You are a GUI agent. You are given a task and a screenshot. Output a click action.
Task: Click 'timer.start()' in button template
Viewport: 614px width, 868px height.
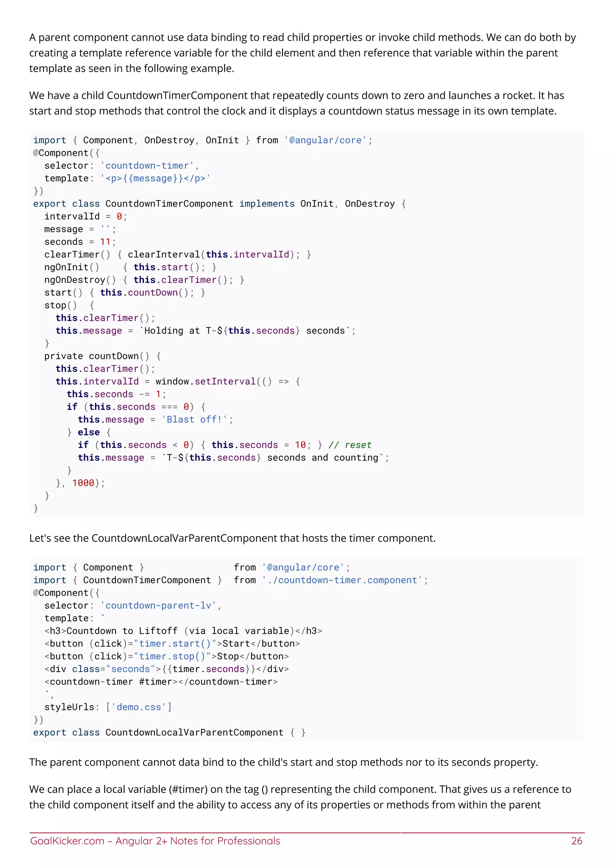coord(175,644)
